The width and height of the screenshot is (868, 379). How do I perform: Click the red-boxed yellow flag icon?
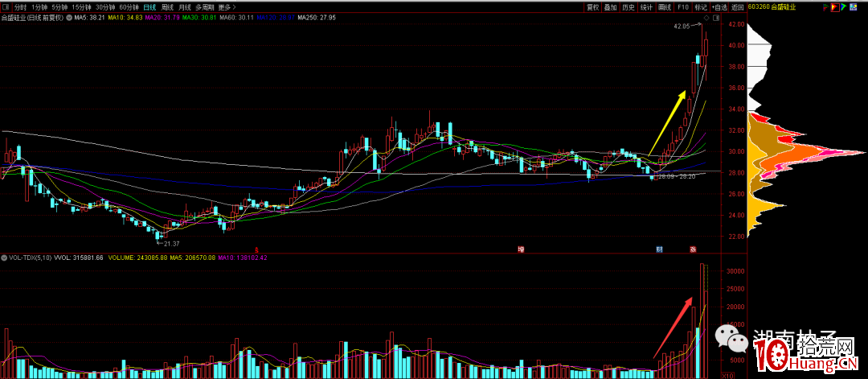[x=835, y=7]
